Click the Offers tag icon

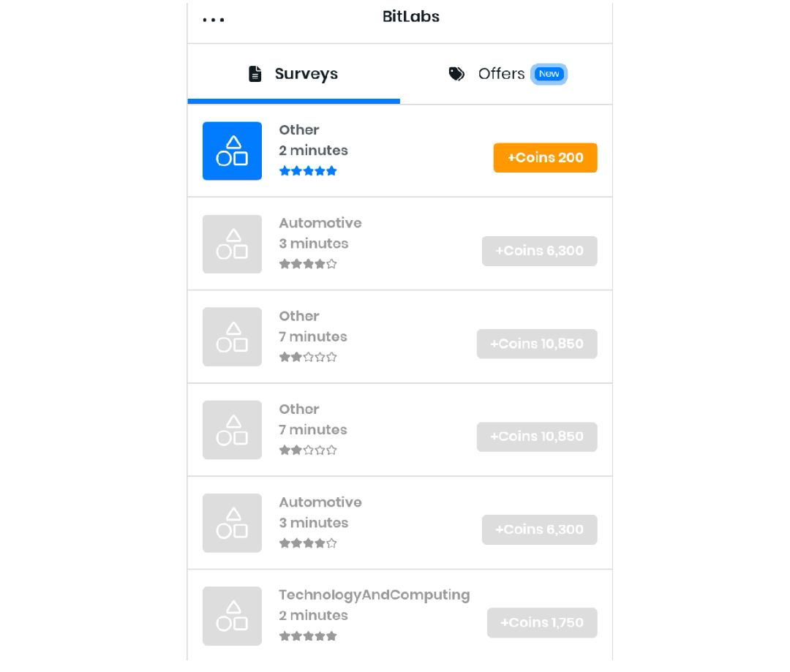tap(456, 74)
